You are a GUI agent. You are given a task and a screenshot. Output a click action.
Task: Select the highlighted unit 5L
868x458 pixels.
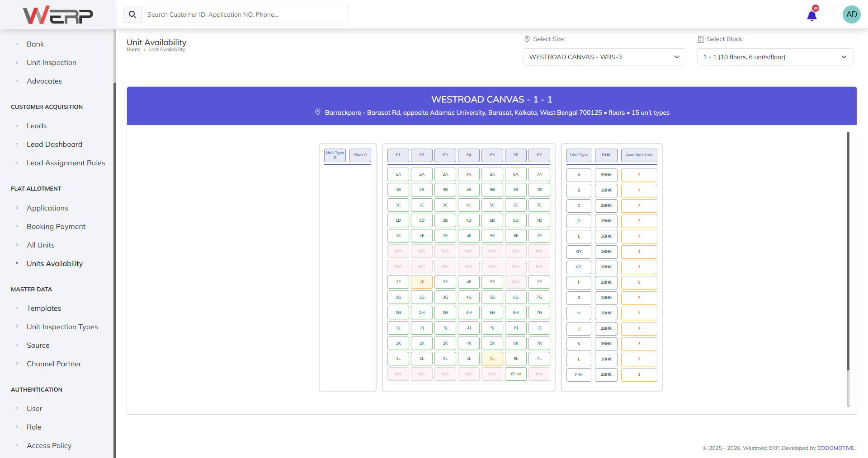[x=492, y=359]
